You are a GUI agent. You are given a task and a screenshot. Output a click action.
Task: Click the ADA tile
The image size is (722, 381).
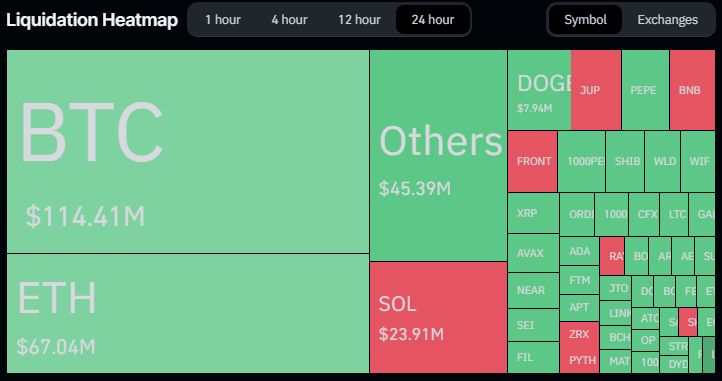pyautogui.click(x=580, y=251)
